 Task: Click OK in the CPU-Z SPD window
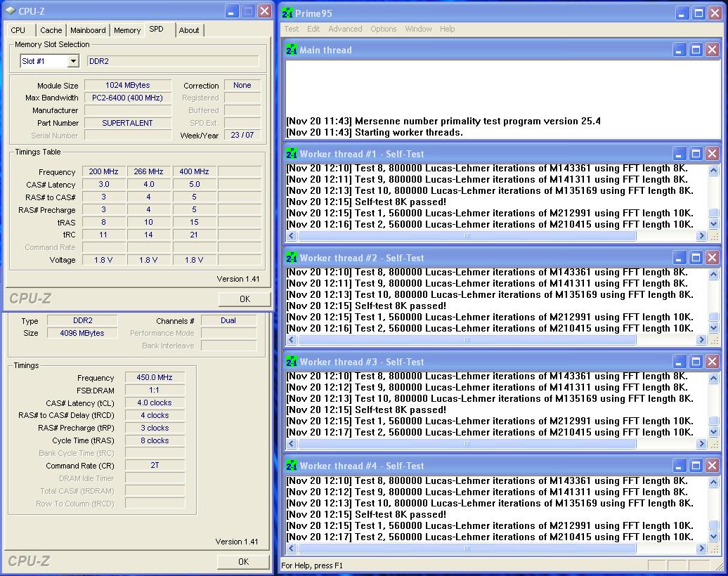(x=245, y=299)
